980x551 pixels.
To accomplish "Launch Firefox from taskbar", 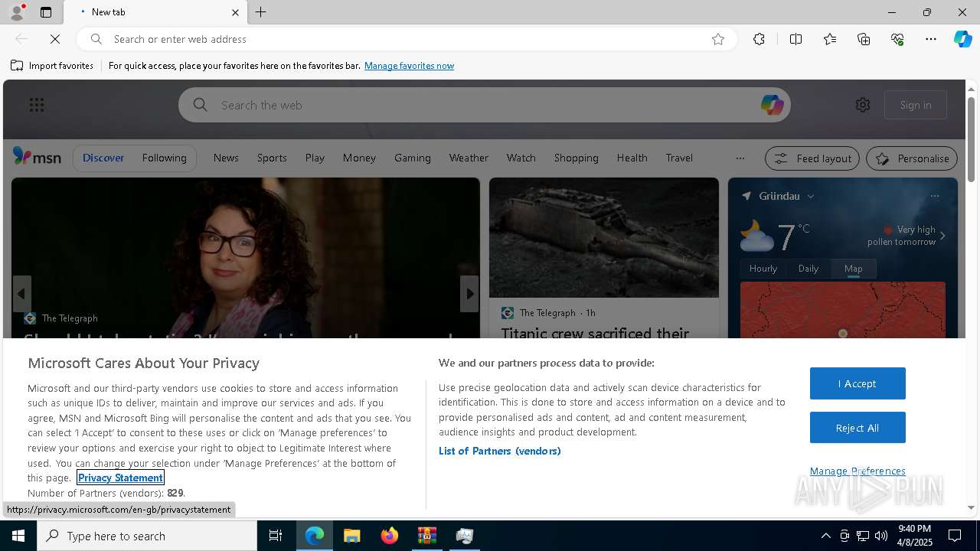I will [390, 536].
